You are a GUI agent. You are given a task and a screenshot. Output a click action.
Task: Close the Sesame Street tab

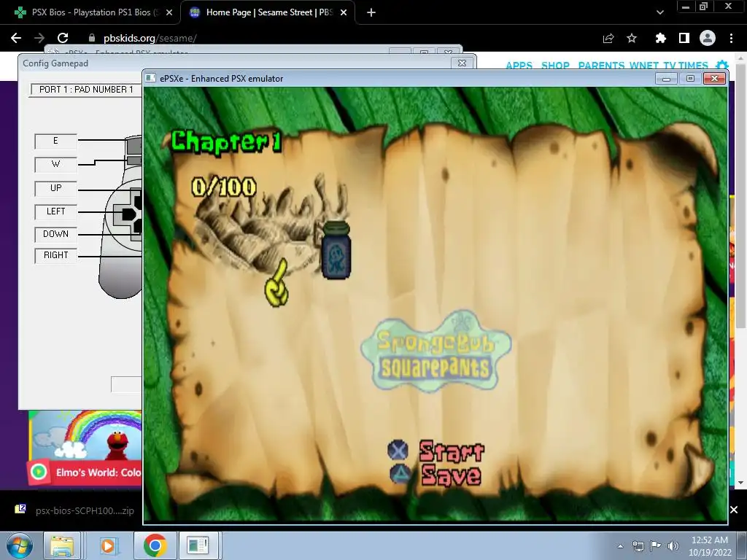[x=344, y=13]
